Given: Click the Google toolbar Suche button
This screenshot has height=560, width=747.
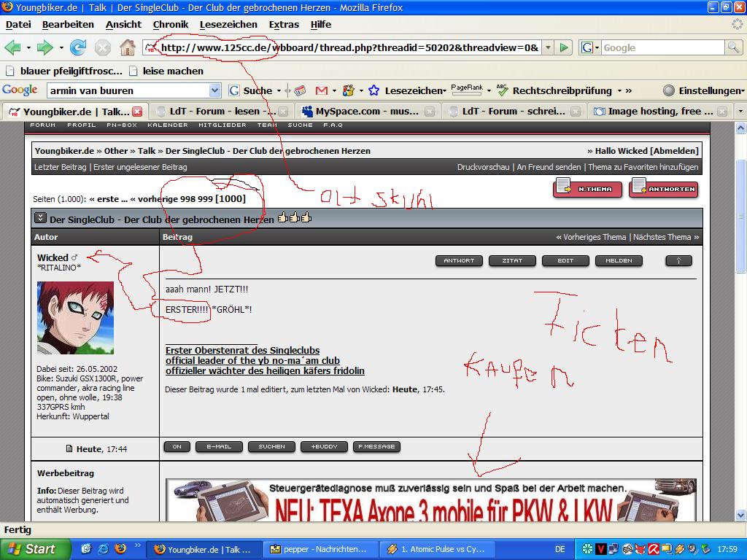Looking at the screenshot, I should 251,90.
